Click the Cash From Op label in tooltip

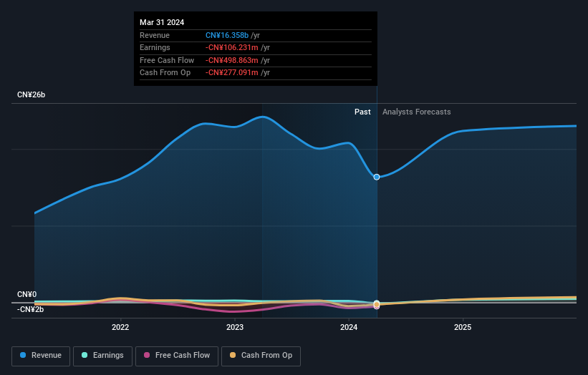(x=165, y=73)
